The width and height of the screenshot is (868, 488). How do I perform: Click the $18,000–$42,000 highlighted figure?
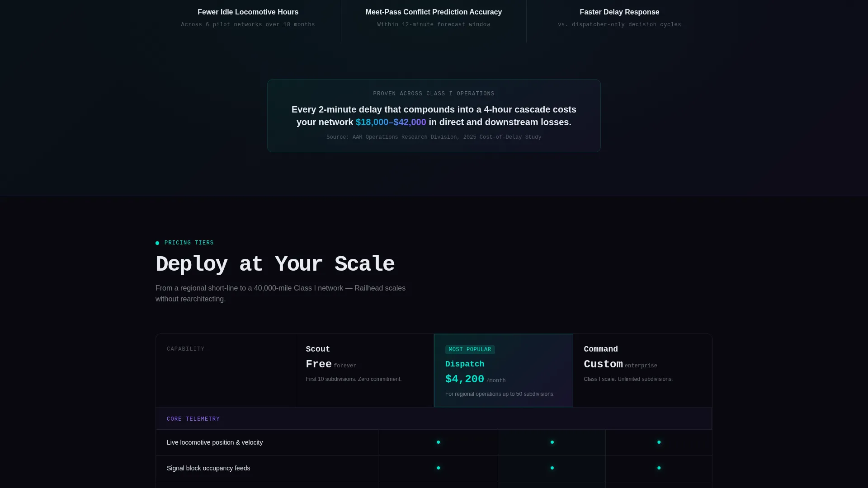[x=391, y=122]
